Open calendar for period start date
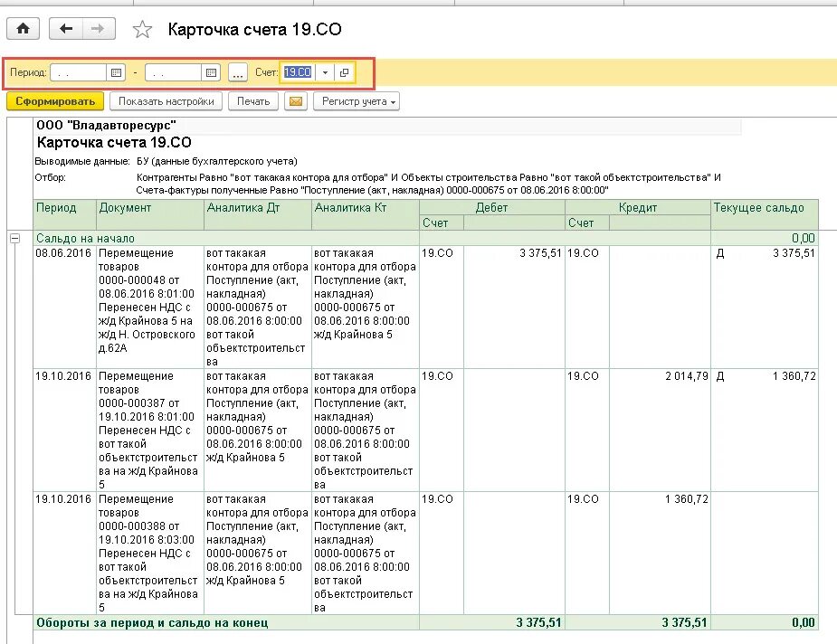This screenshot has width=837, height=644. coord(116,72)
